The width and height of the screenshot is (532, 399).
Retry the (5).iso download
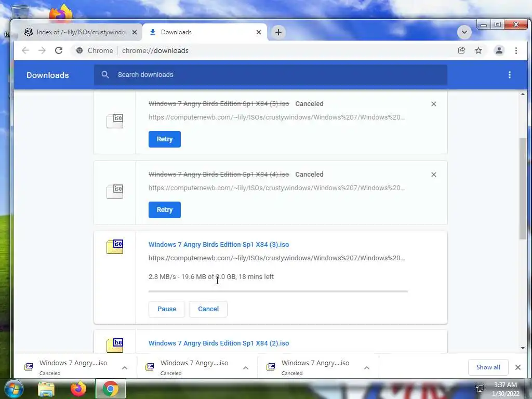[x=165, y=139]
